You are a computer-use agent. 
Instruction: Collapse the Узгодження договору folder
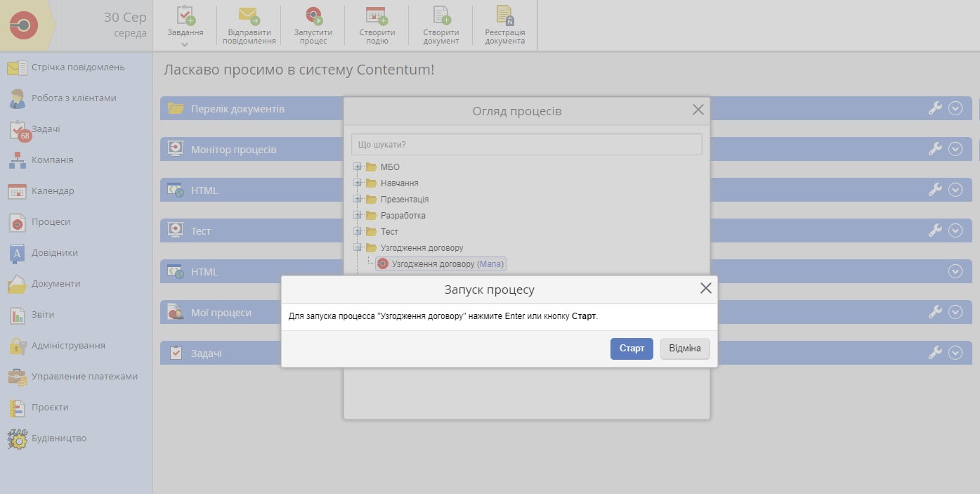(x=358, y=248)
